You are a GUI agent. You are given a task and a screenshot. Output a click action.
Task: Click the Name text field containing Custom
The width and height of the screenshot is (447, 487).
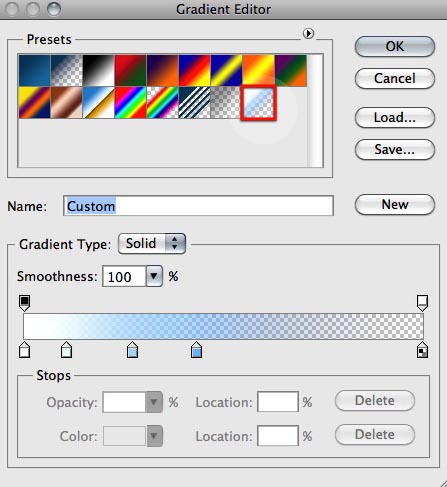coord(198,206)
